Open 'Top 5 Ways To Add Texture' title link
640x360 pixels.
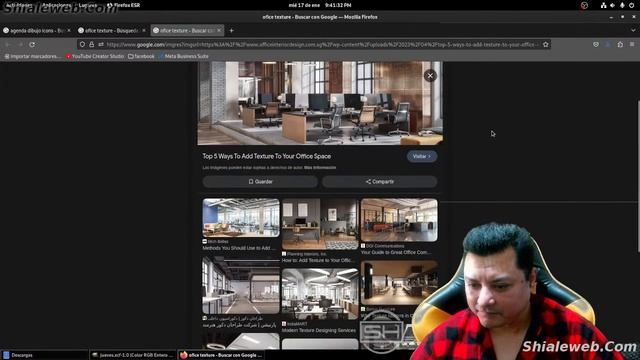(267, 156)
